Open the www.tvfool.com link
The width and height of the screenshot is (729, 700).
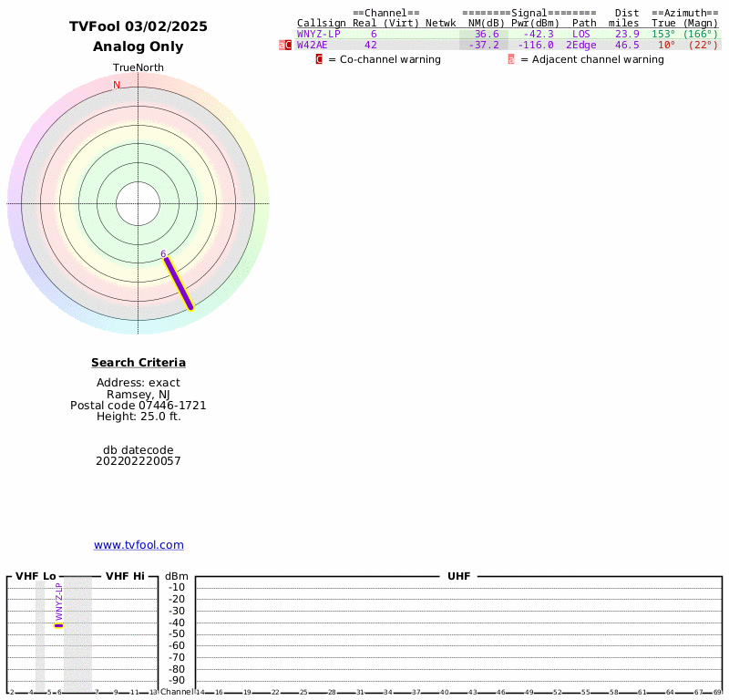(x=139, y=545)
